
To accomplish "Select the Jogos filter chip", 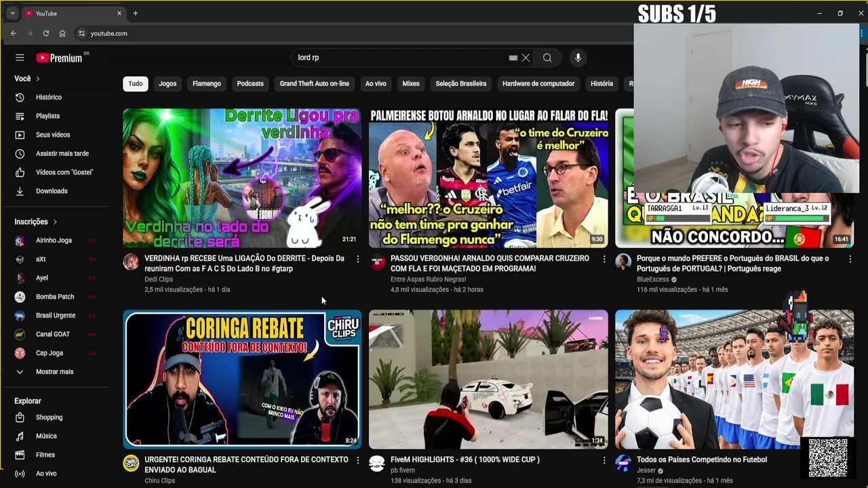I will pyautogui.click(x=167, y=83).
